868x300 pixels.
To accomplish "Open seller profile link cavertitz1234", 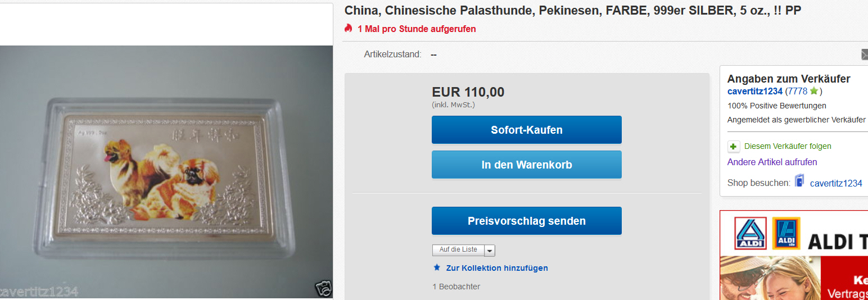I will coord(755,91).
